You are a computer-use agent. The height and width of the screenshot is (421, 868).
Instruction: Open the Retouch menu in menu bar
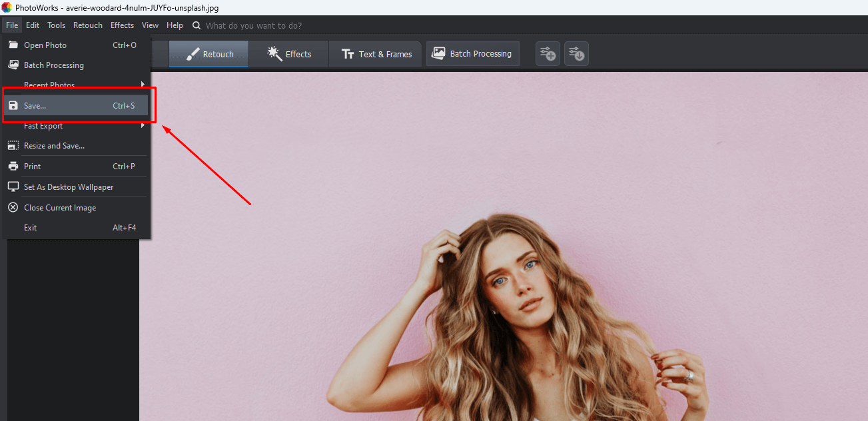[x=88, y=25]
